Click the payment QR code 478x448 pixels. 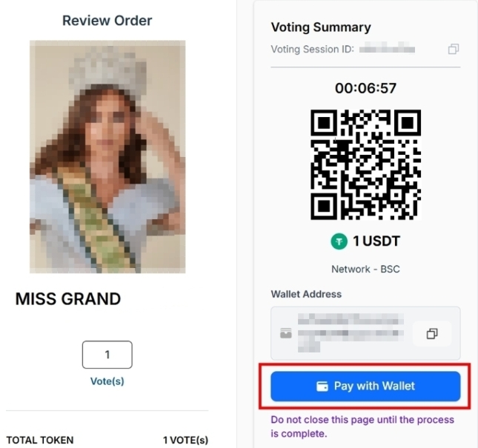tap(365, 164)
